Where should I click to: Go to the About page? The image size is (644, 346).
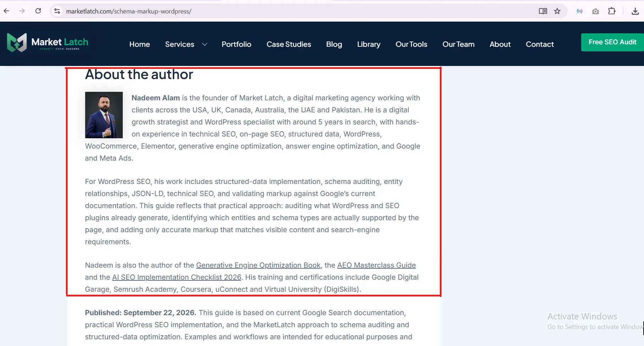pos(500,44)
